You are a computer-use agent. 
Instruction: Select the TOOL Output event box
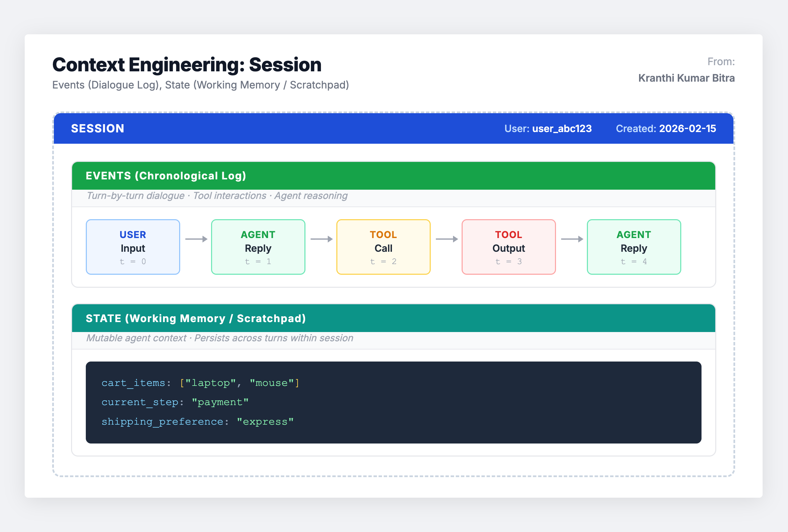[x=509, y=247]
